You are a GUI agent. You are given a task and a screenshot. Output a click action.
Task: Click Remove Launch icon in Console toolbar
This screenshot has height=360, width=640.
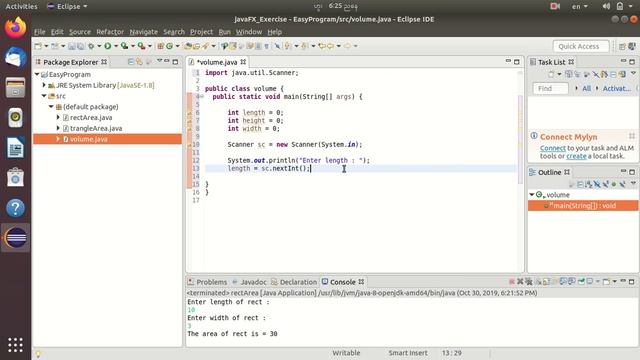click(x=520, y=282)
